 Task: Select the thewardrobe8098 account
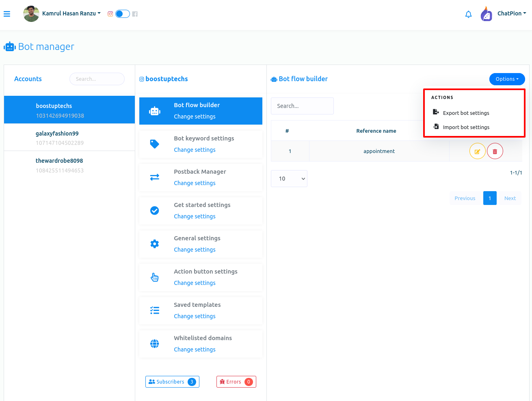pyautogui.click(x=69, y=165)
